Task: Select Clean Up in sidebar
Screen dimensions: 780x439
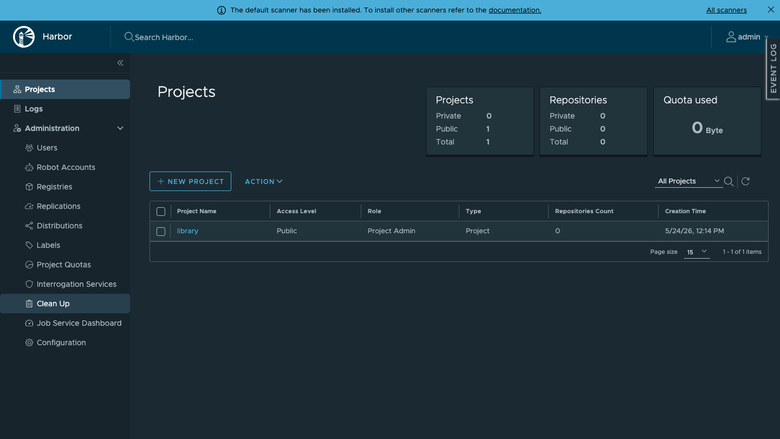Action: pos(65,304)
